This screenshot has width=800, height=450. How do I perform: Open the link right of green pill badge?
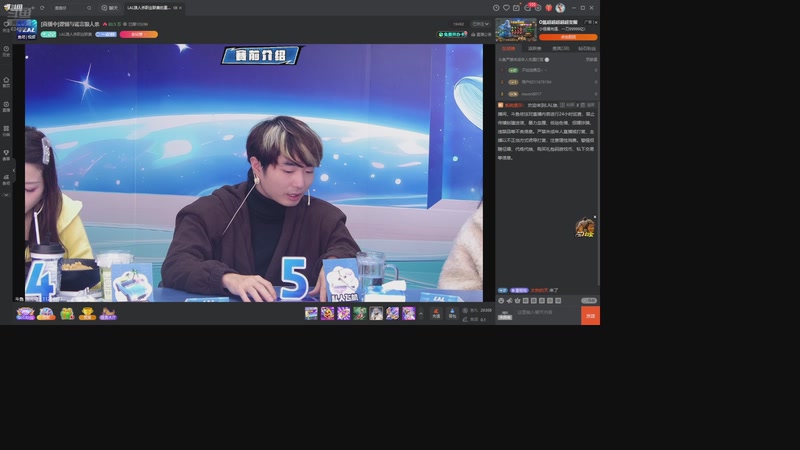pyautogui.click(x=481, y=34)
